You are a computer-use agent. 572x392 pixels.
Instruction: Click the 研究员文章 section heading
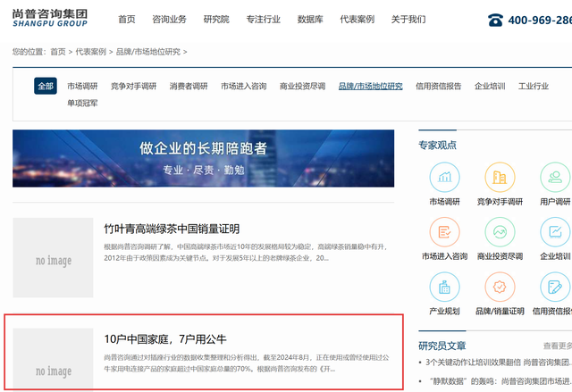(x=442, y=346)
